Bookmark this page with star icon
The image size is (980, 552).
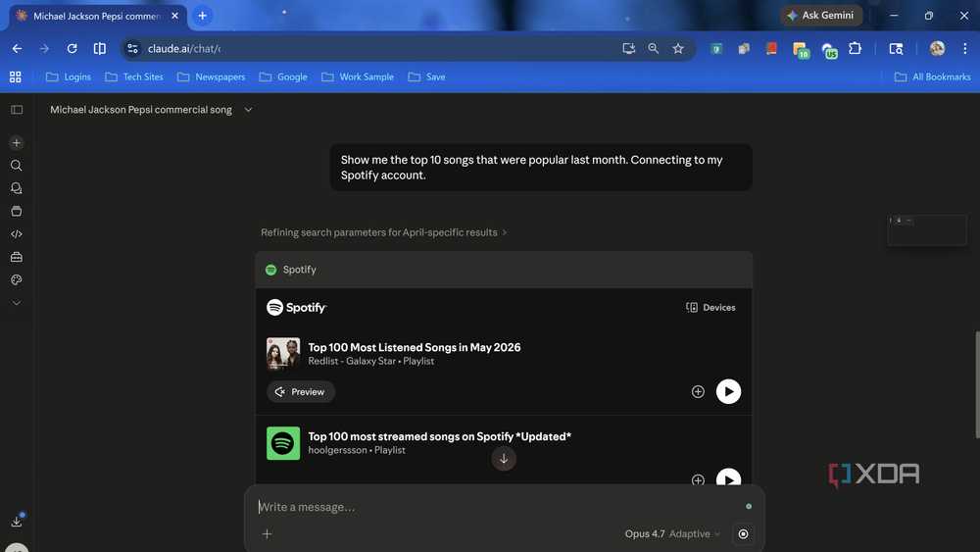(678, 48)
